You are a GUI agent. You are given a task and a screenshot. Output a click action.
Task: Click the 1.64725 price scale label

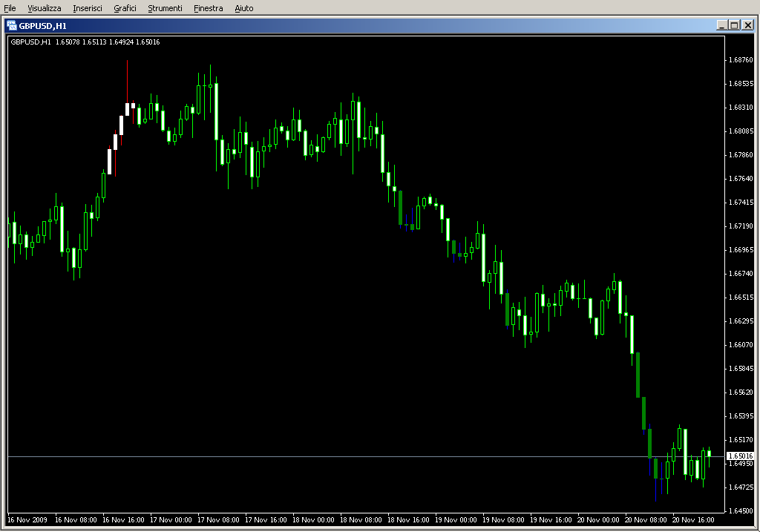tap(741, 487)
